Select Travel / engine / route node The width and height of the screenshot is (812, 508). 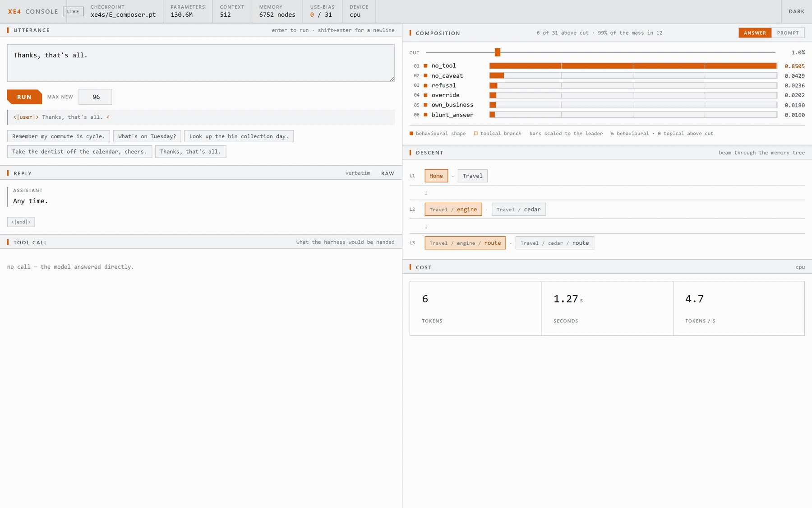coord(465,243)
